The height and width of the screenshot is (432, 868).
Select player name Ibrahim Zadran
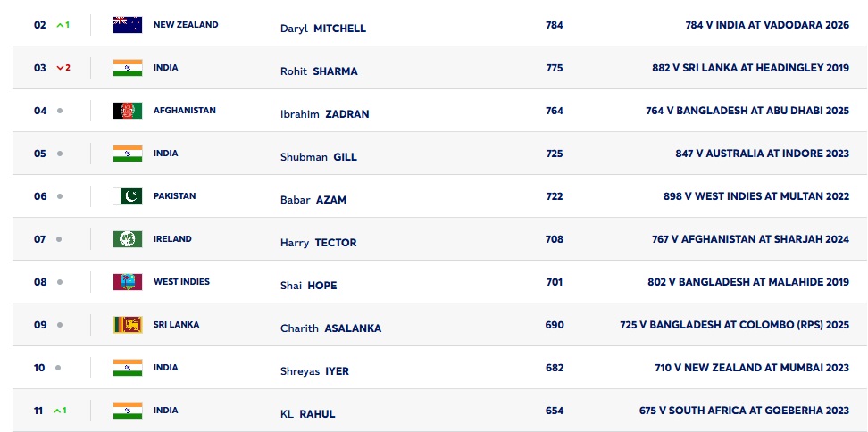324,114
